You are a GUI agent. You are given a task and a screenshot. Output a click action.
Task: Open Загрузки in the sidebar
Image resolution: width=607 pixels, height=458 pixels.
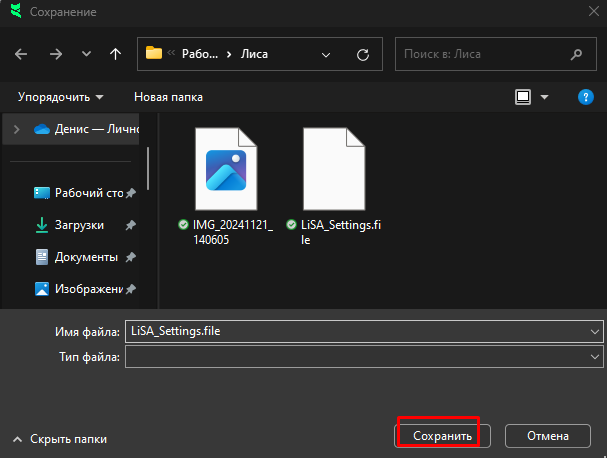tap(79, 225)
